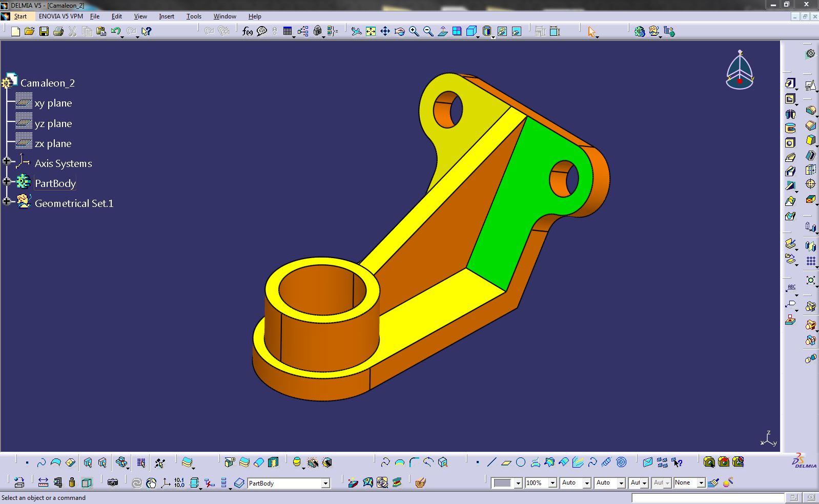Screen dimensions: 819x504
Task: Open the Formula f(x) tool
Action: [248, 32]
